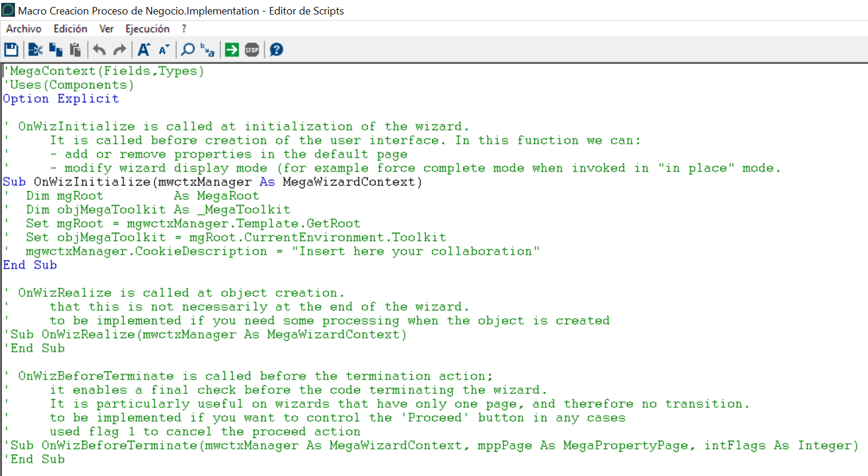This screenshot has width=868, height=476.
Task: Click the comment 'add or remove properties in the default page'
Action: coord(205,154)
